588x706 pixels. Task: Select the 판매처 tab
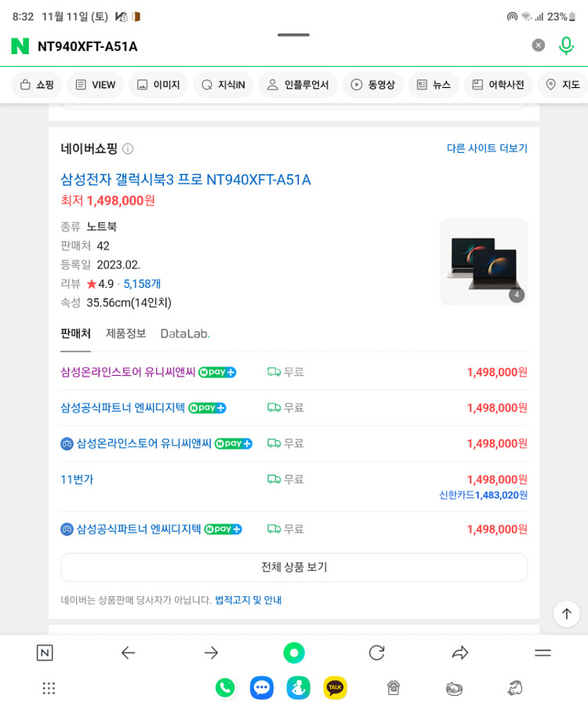click(x=75, y=333)
